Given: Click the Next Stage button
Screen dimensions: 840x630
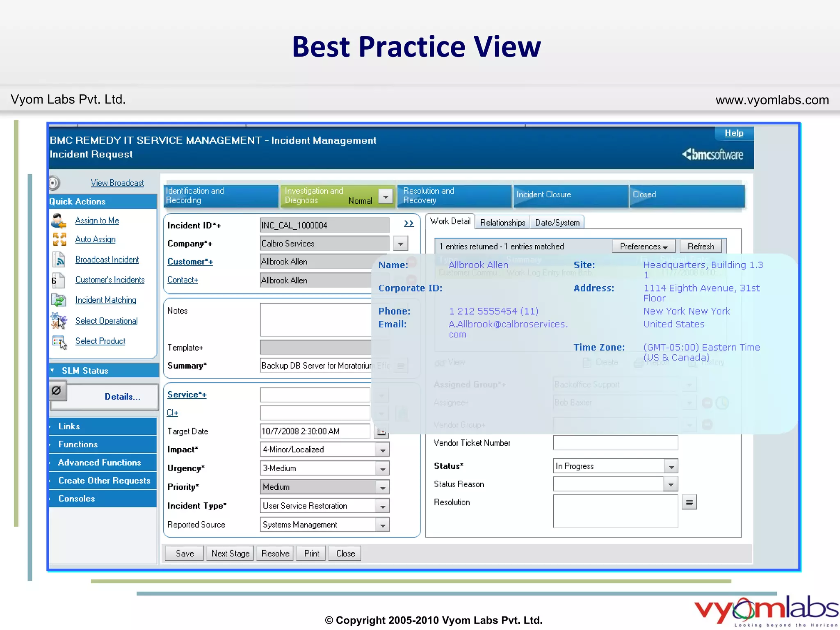Looking at the screenshot, I should 230,553.
